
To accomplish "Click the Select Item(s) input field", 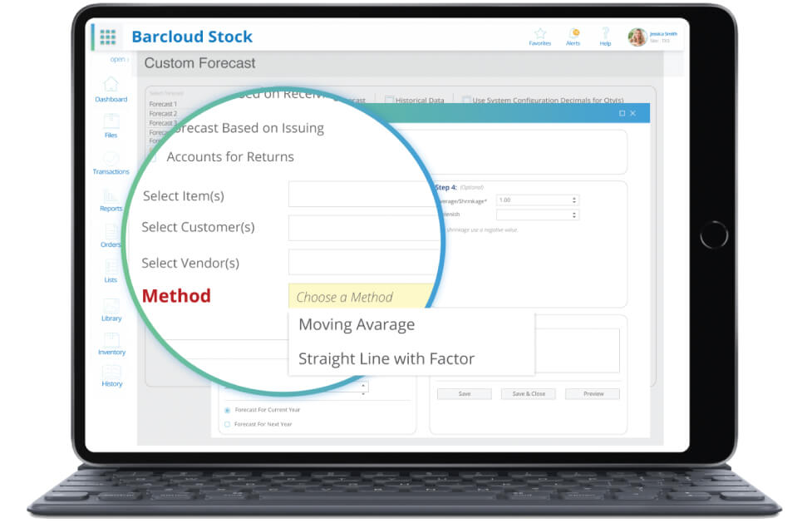I will (x=362, y=195).
